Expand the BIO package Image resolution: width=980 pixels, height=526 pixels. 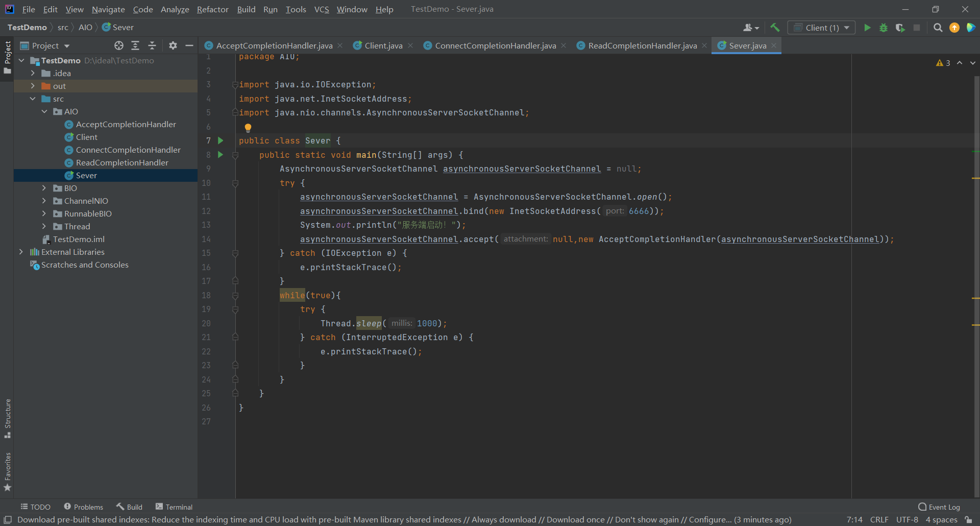point(44,188)
